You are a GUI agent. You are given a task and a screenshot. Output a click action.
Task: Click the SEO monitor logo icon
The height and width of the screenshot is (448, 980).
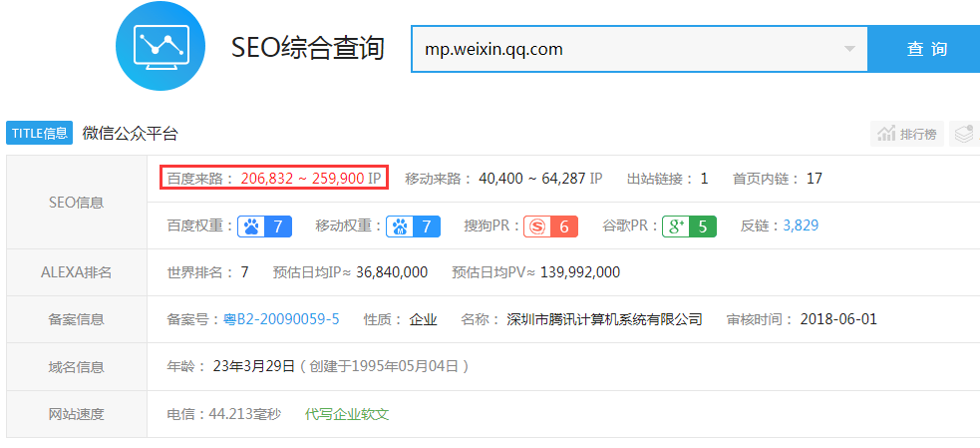coord(161,46)
